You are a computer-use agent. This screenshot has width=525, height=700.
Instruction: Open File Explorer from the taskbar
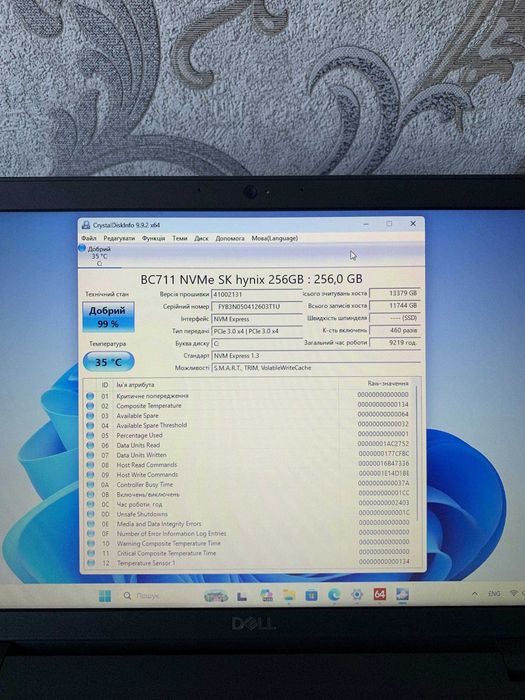pyautogui.click(x=289, y=595)
